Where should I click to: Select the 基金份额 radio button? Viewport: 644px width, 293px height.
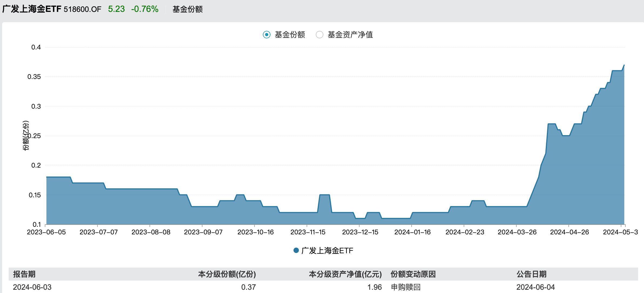pyautogui.click(x=267, y=35)
